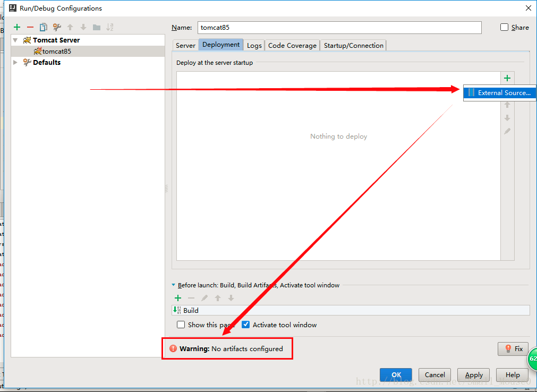The width and height of the screenshot is (537, 392).
Task: Edit deployment item pencil icon
Action: pos(507,131)
